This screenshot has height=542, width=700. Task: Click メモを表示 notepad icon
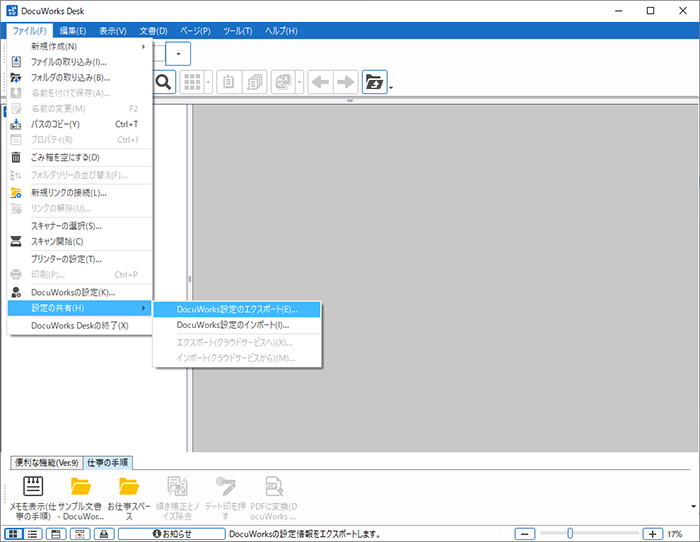[33, 486]
